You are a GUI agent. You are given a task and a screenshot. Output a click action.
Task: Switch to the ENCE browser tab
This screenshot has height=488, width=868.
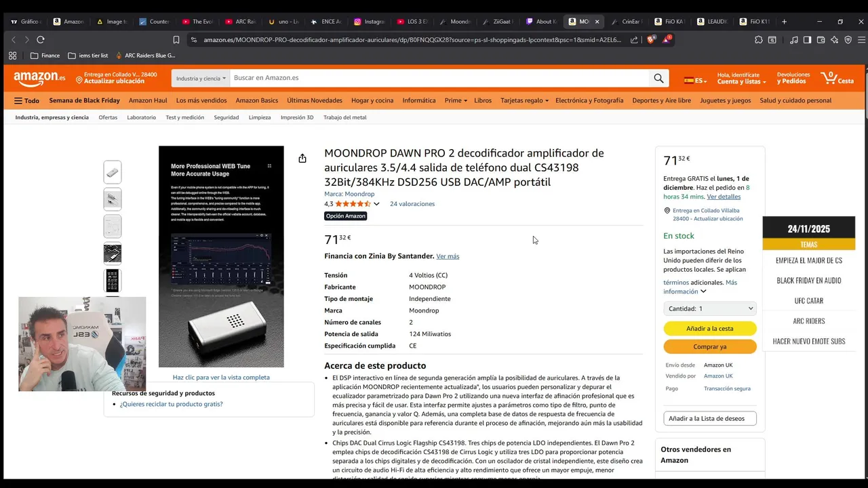click(326, 22)
